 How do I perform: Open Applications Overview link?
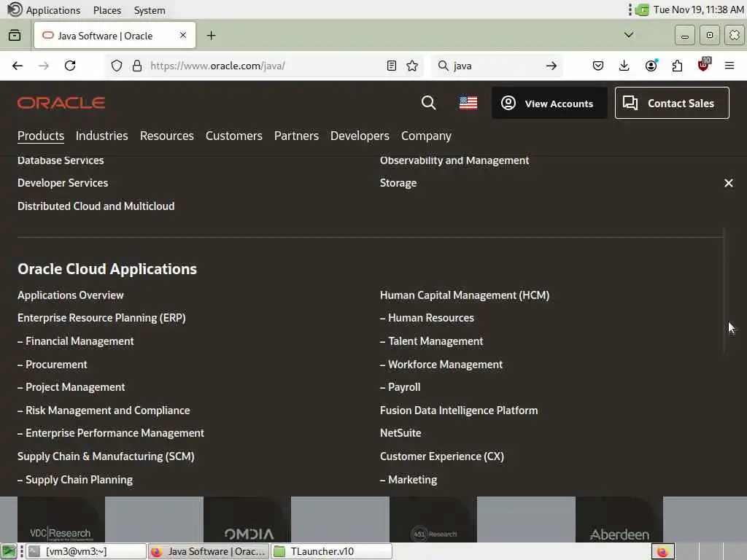click(71, 295)
